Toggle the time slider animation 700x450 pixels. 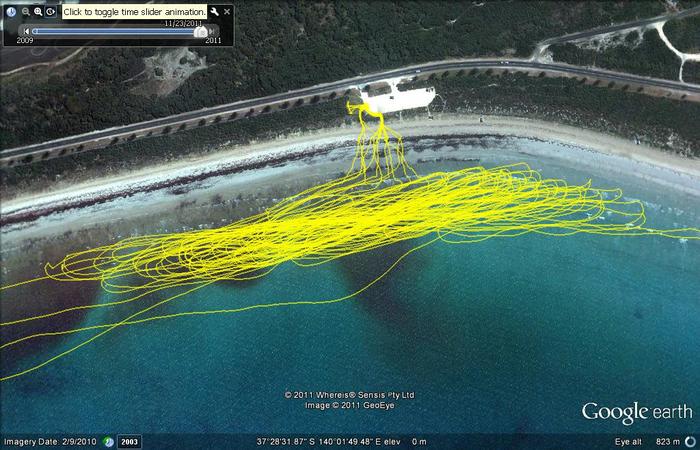tap(51, 11)
